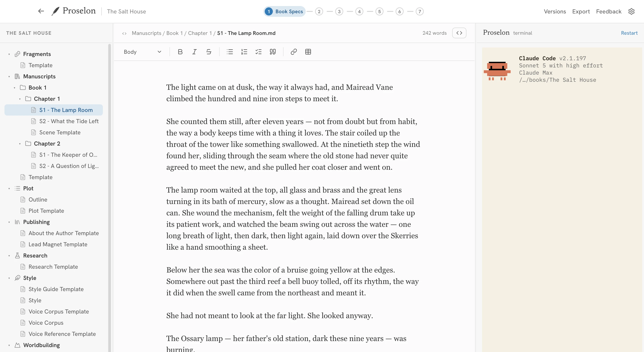Image resolution: width=644 pixels, height=352 pixels.
Task: Insert a block quote
Action: tap(273, 52)
